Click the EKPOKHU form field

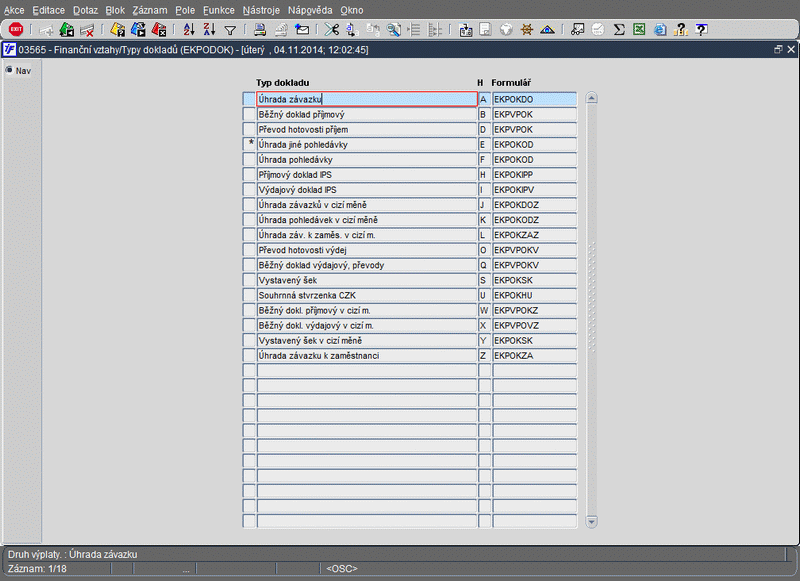point(535,295)
